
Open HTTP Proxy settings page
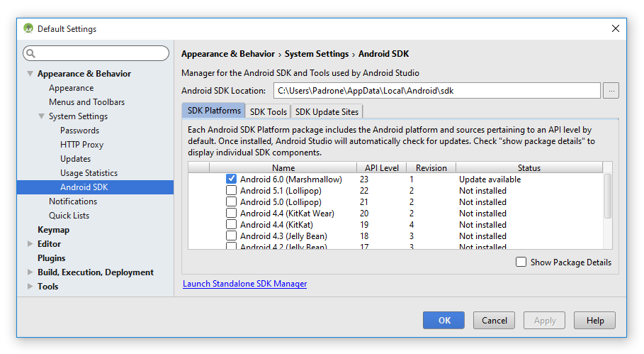pyautogui.click(x=81, y=145)
